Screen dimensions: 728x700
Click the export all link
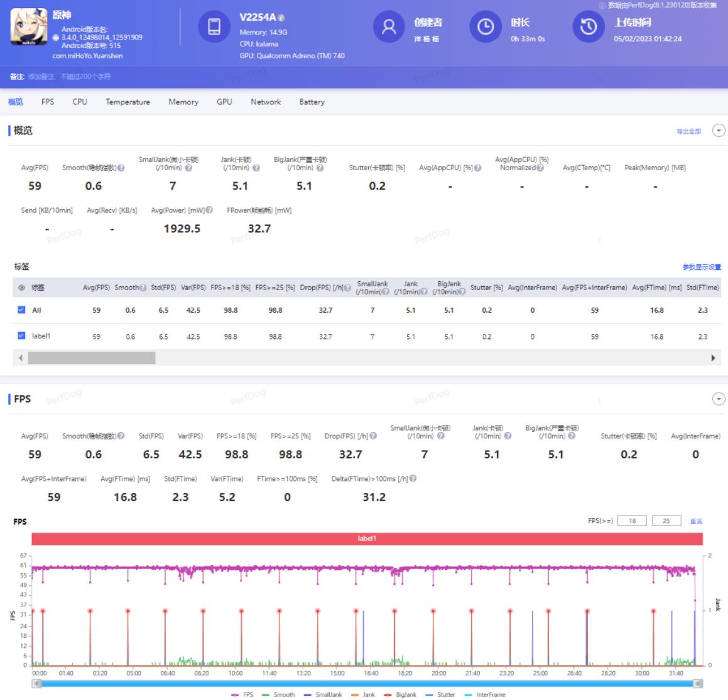(688, 131)
